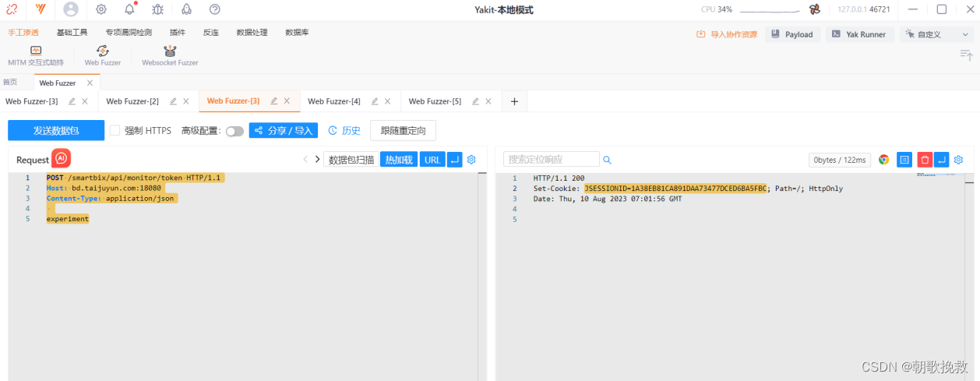
Task: Click the red trash delete icon
Action: [925, 160]
